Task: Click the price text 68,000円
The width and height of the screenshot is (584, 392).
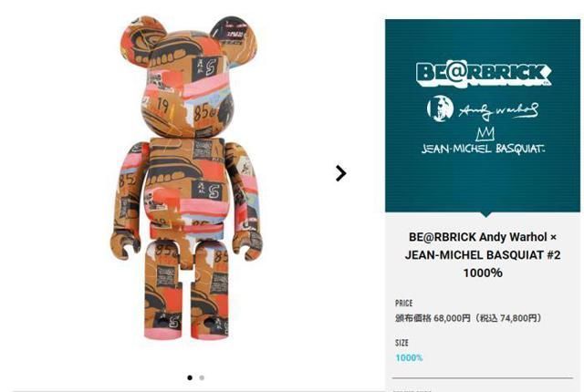Action: [453, 318]
